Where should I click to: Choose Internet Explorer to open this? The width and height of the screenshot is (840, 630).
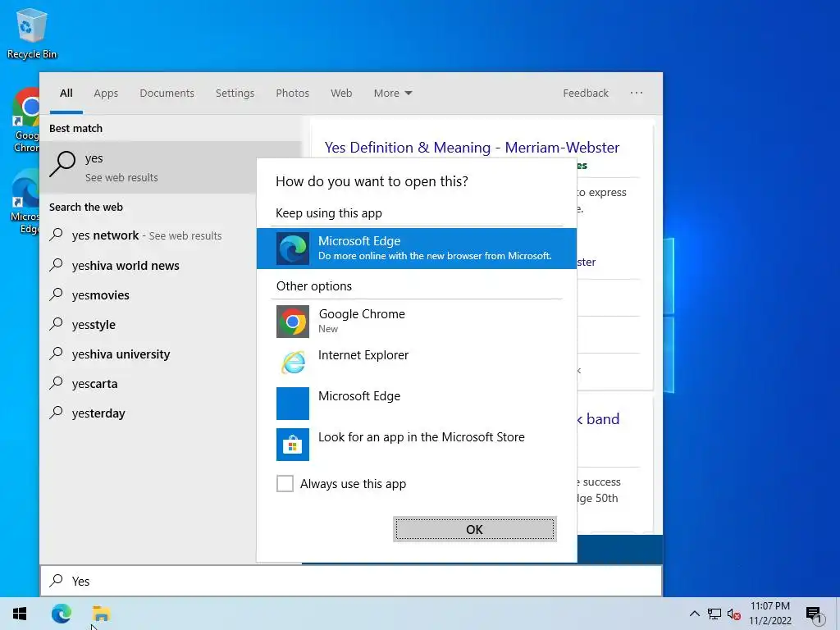[416, 362]
